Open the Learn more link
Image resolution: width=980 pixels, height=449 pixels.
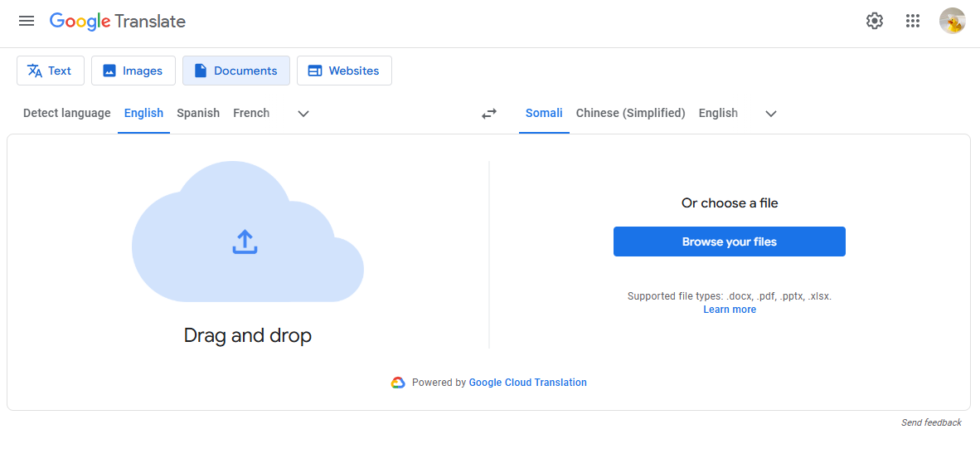click(x=730, y=310)
